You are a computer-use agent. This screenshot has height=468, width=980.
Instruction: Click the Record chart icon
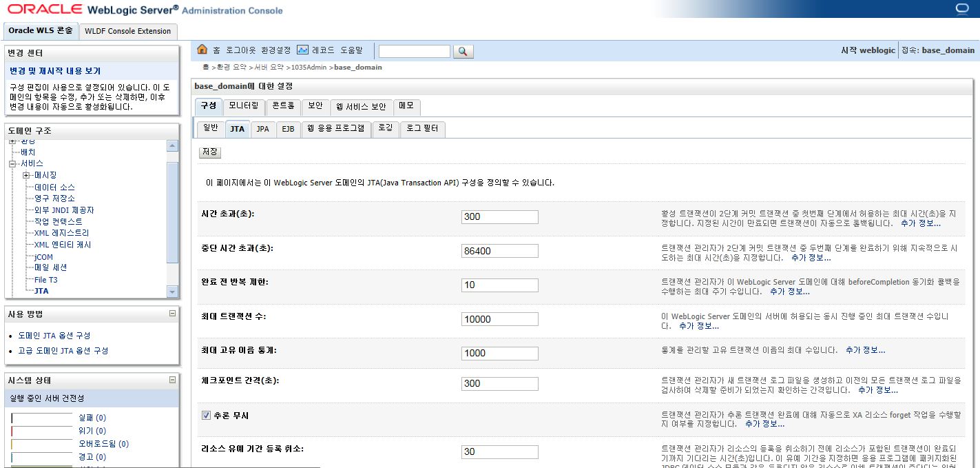302,50
